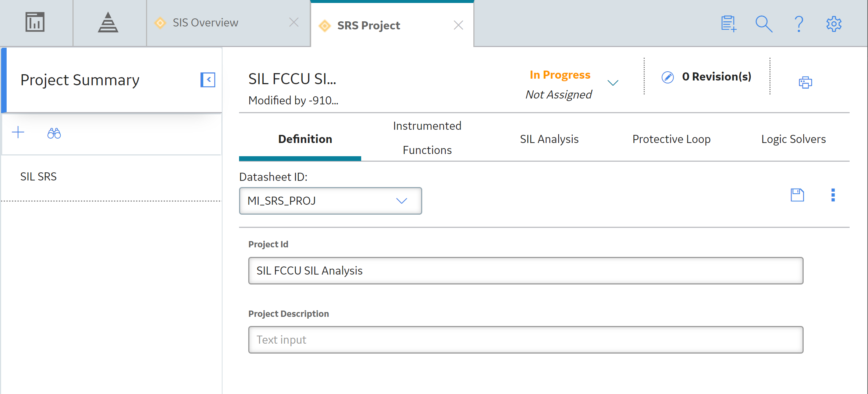The height and width of the screenshot is (394, 868).
Task: Open settings gear icon
Action: (834, 24)
